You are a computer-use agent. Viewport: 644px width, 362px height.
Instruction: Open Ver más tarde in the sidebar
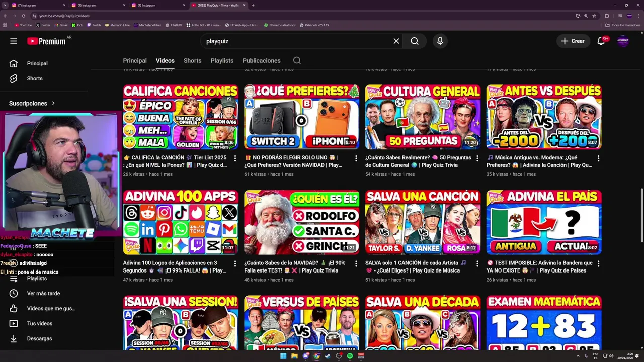pos(44,293)
